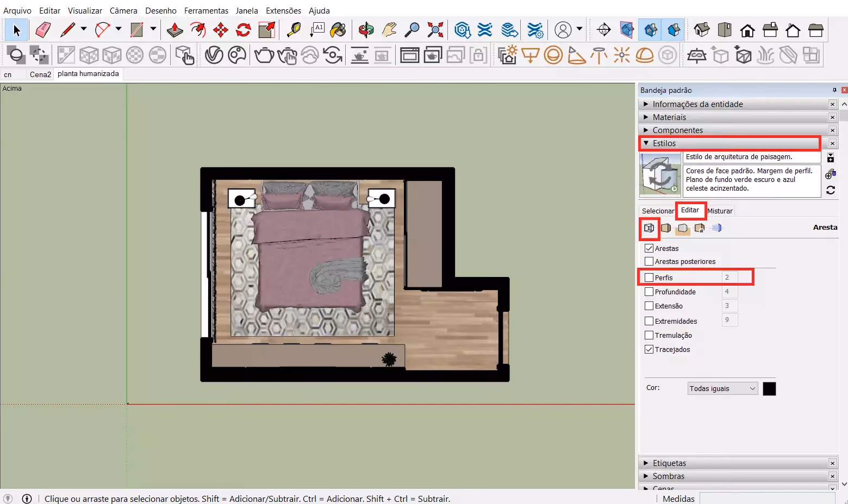Select the Section Plane tool
Image resolution: width=848 pixels, height=504 pixels.
click(604, 30)
